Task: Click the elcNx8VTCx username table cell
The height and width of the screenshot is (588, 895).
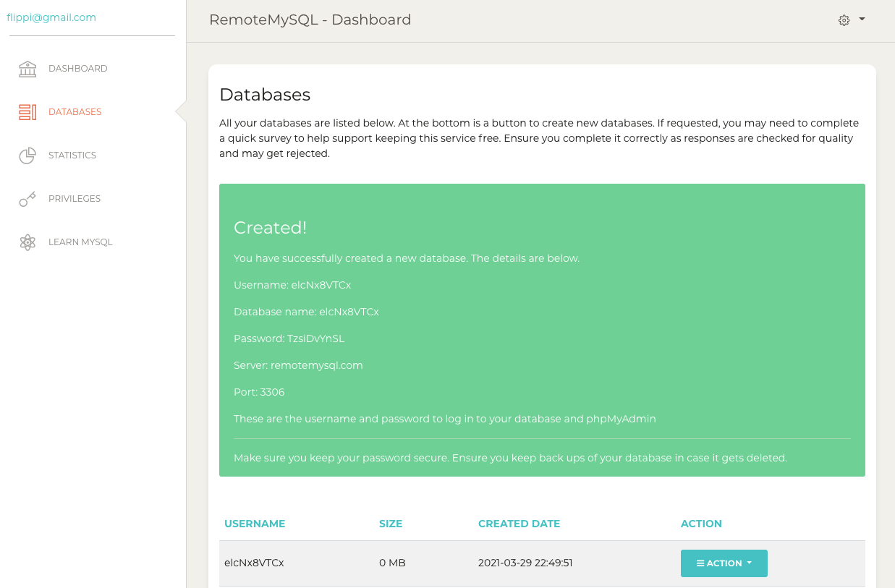Action: [254, 563]
